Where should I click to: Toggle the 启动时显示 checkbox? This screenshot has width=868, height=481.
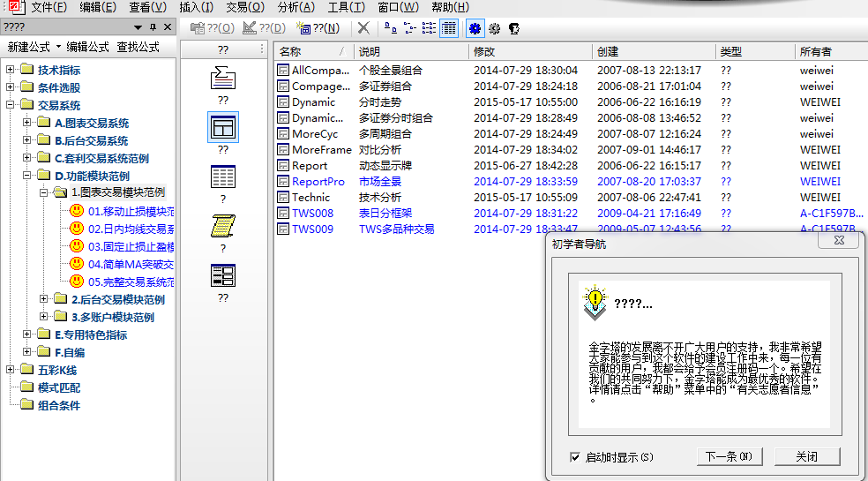(575, 457)
